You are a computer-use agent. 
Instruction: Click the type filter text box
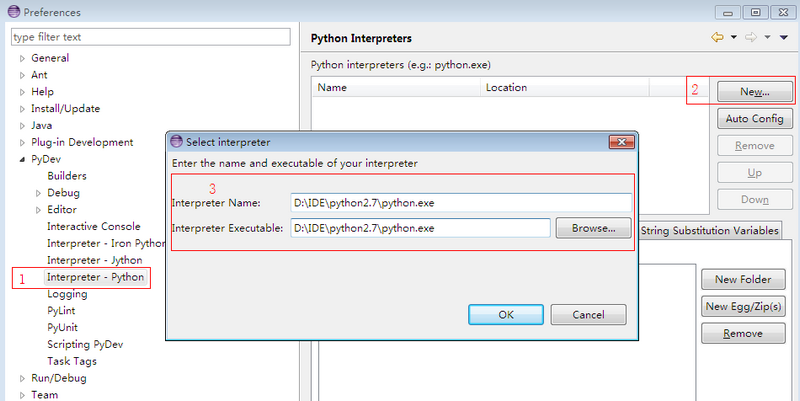click(150, 37)
